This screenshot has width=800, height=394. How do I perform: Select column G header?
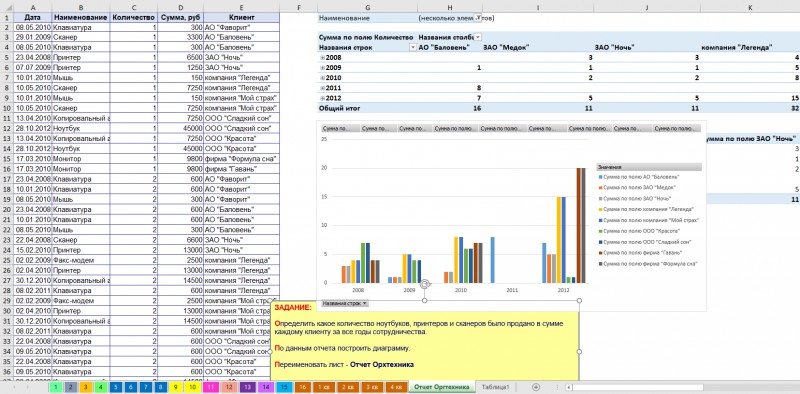click(x=367, y=8)
